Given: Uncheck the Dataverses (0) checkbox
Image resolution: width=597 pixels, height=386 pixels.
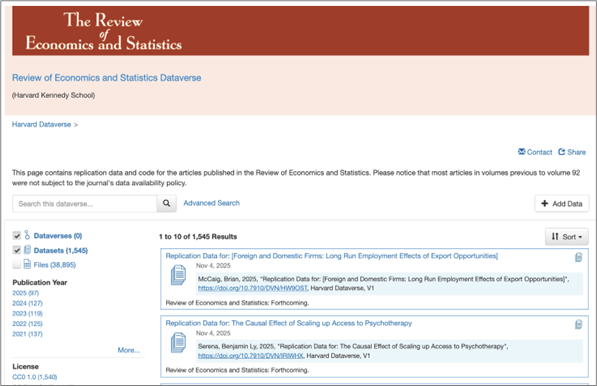Looking at the screenshot, I should (x=17, y=236).
